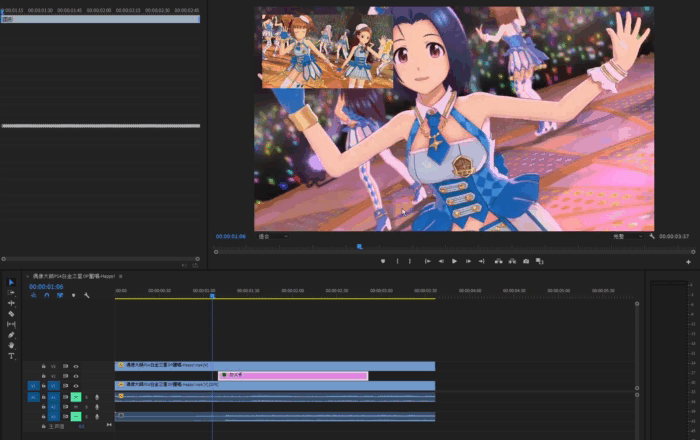Toggle Snap in timeline with magnet icon
The image size is (700, 440).
(46, 296)
